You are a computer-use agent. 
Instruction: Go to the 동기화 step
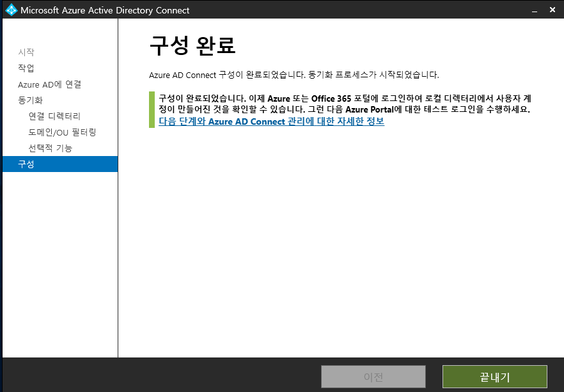pyautogui.click(x=30, y=100)
